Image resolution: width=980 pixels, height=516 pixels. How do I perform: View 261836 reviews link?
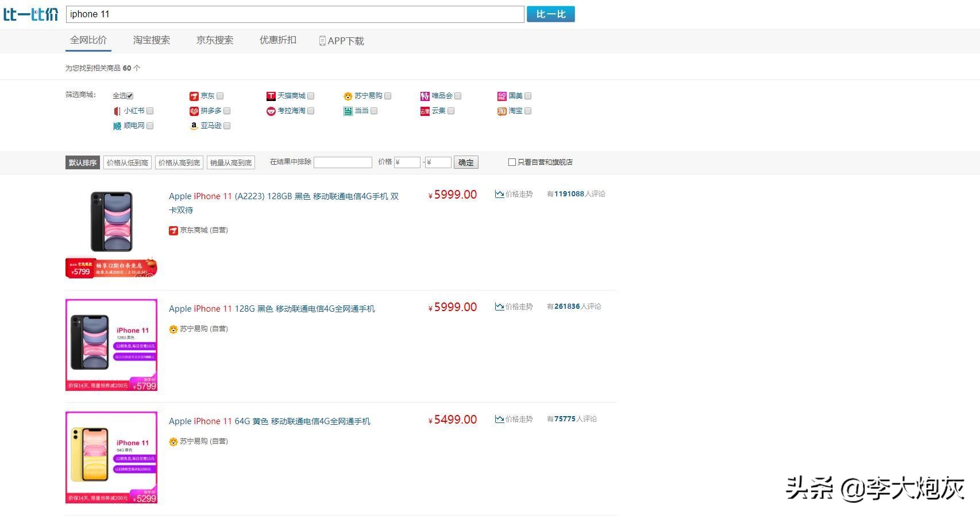[574, 307]
